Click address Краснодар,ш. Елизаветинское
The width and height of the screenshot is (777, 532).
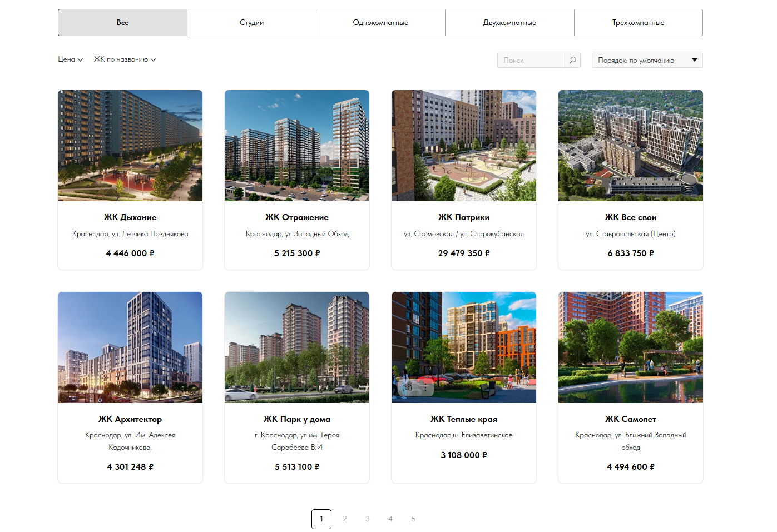tap(464, 435)
